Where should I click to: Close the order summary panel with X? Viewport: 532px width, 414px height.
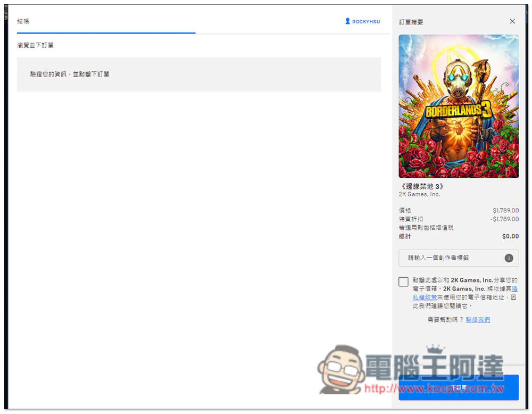click(x=512, y=21)
